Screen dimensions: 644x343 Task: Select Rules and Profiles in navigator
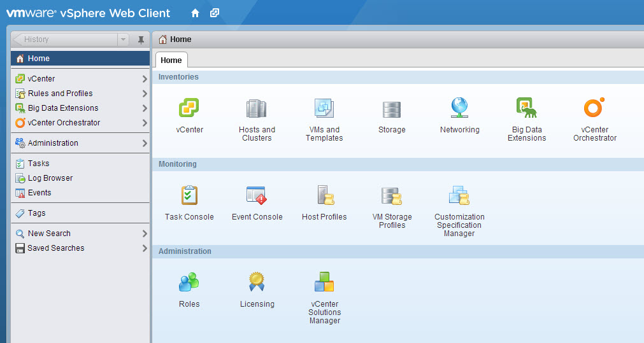tap(80, 93)
